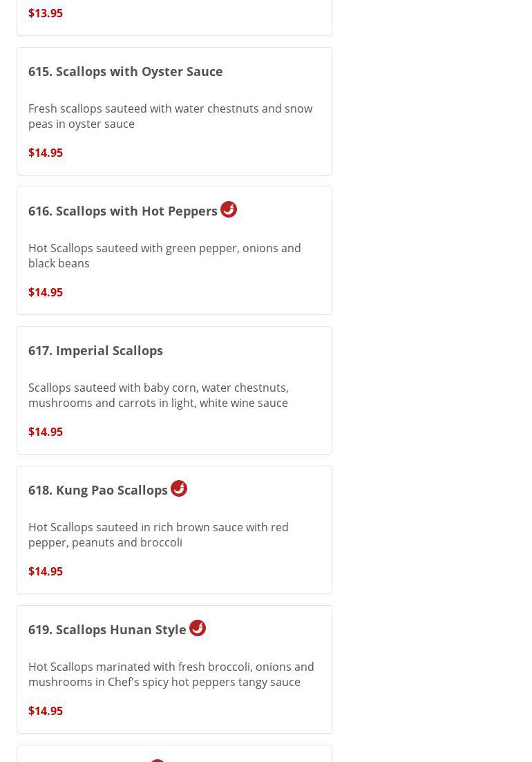Click spicy pepper icon beside Scallops with Hot Peppers
This screenshot has height=762, width=532.
pos(229,209)
